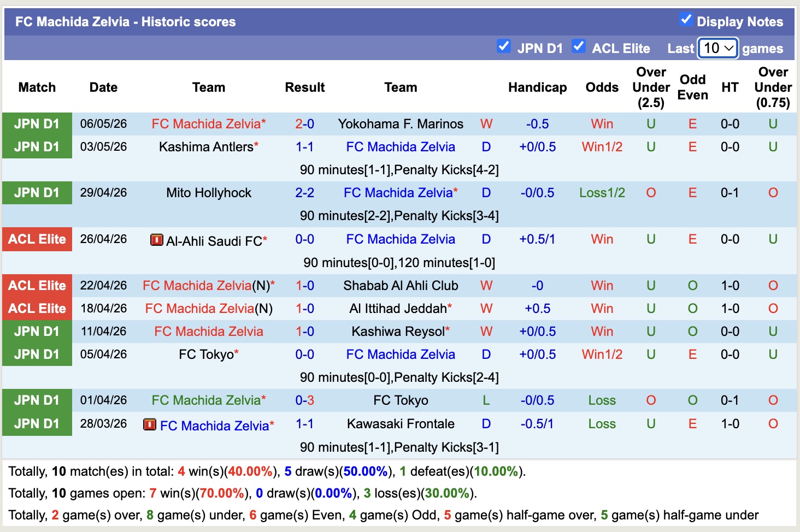Screen dimensions: 800x532
Task: Click the Handicap column header
Action: (x=537, y=87)
